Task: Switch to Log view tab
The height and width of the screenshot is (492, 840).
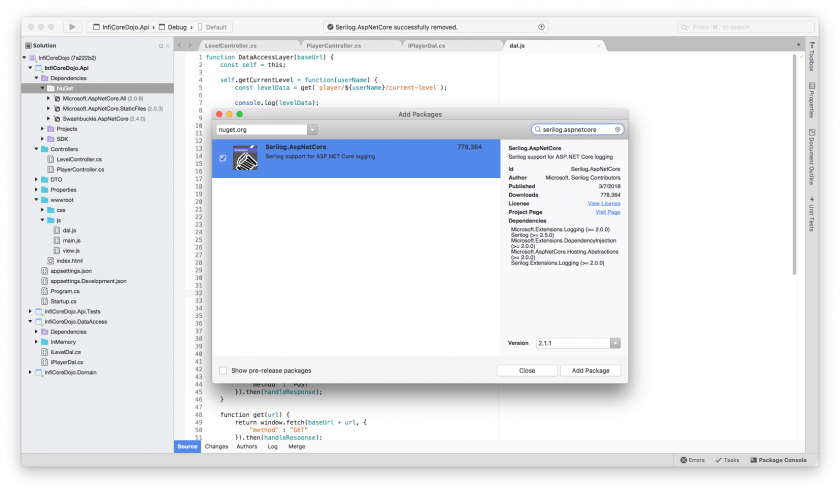Action: click(273, 446)
